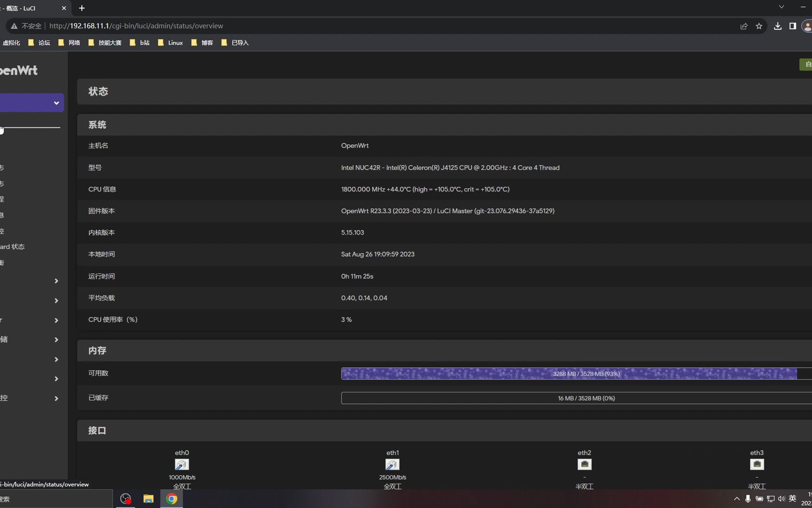
Task: Show hidden system tray icons
Action: (736, 499)
